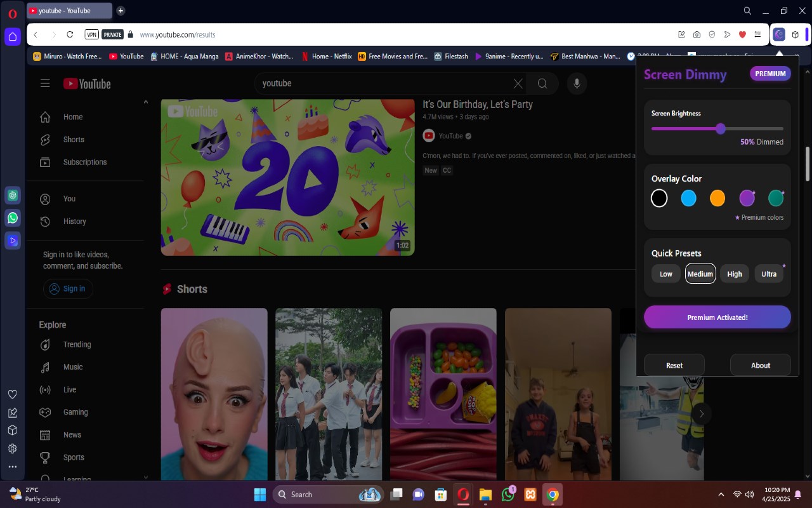Viewport: 812px width, 508px height.
Task: Open 'It's Our Birthday, Let's Party' title
Action: (478, 104)
